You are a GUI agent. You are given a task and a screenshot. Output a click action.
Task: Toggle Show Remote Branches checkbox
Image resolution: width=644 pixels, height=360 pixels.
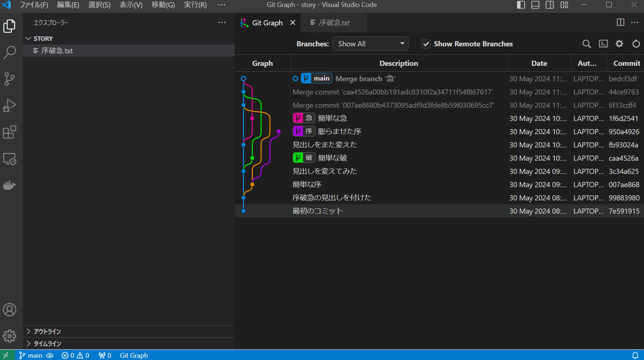pos(426,44)
